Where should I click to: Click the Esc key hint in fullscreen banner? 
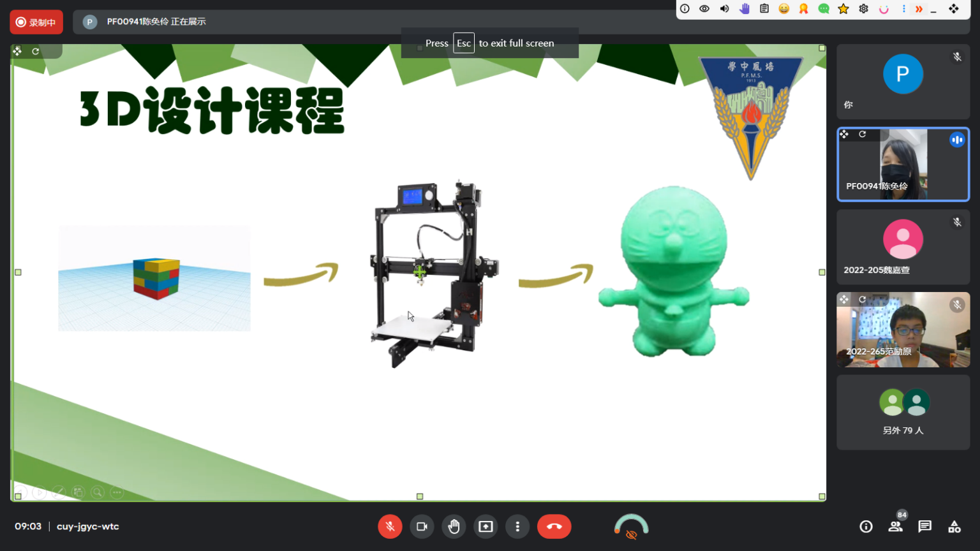pos(464,43)
